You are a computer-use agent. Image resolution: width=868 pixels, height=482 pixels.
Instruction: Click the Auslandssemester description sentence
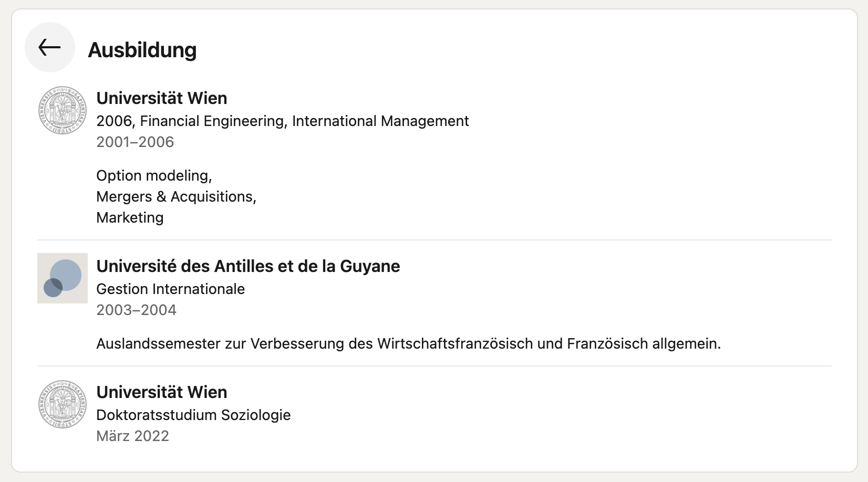tap(409, 343)
